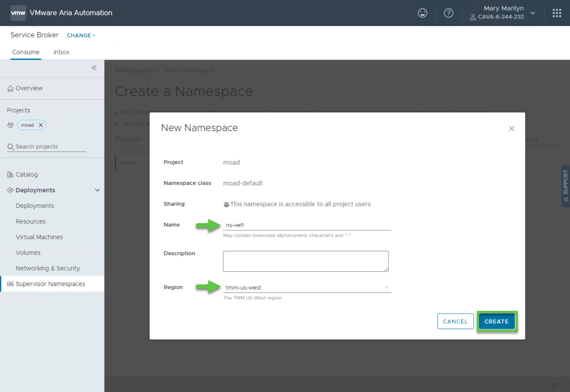Close the New Namespace dialog
Image resolution: width=570 pixels, height=392 pixels.
click(x=512, y=128)
